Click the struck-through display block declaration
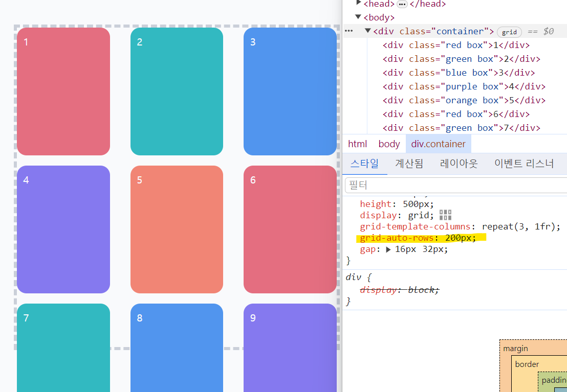The width and height of the screenshot is (567, 392). pyautogui.click(x=400, y=290)
